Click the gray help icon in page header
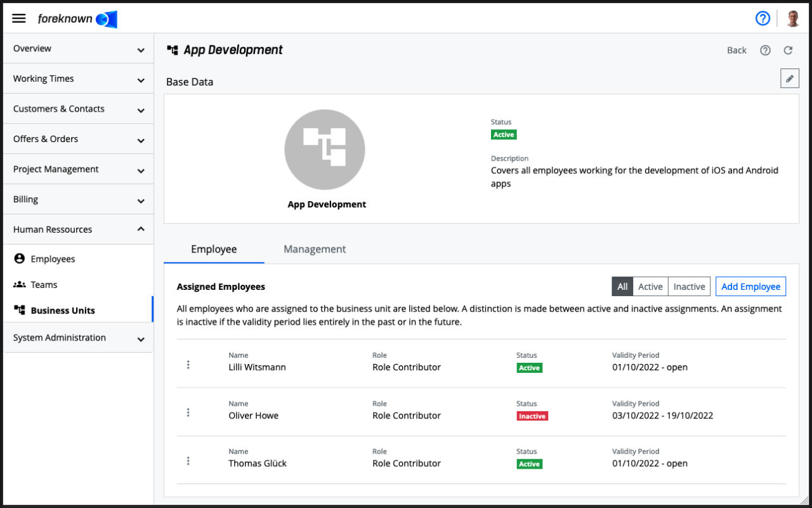Image resolution: width=812 pixels, height=508 pixels. pos(765,51)
